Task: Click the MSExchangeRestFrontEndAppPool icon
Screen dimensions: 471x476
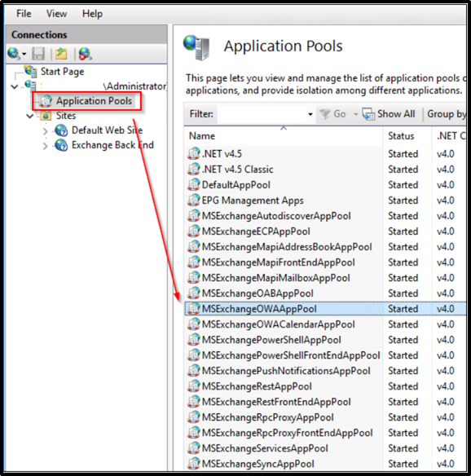Action: tap(194, 401)
